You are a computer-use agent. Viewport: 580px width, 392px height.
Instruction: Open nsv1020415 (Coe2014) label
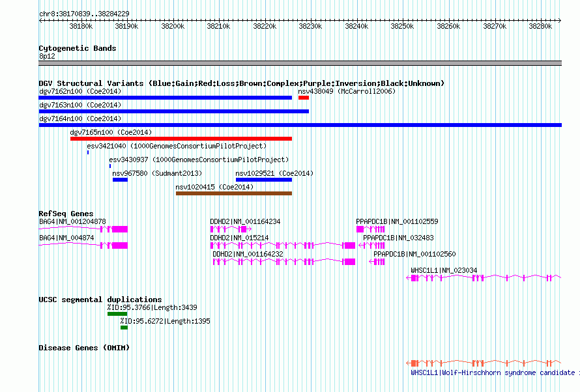(214, 187)
